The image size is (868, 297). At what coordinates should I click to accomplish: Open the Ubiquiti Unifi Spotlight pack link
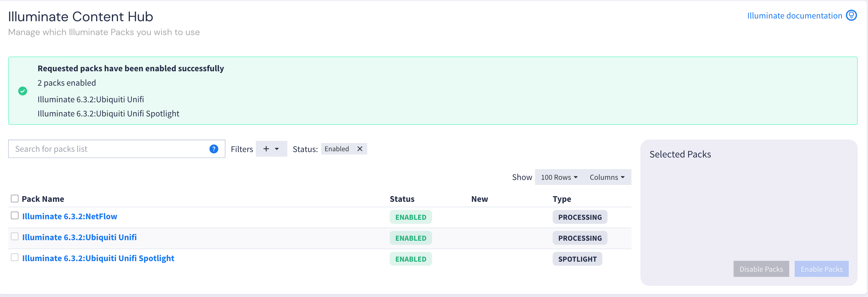98,258
